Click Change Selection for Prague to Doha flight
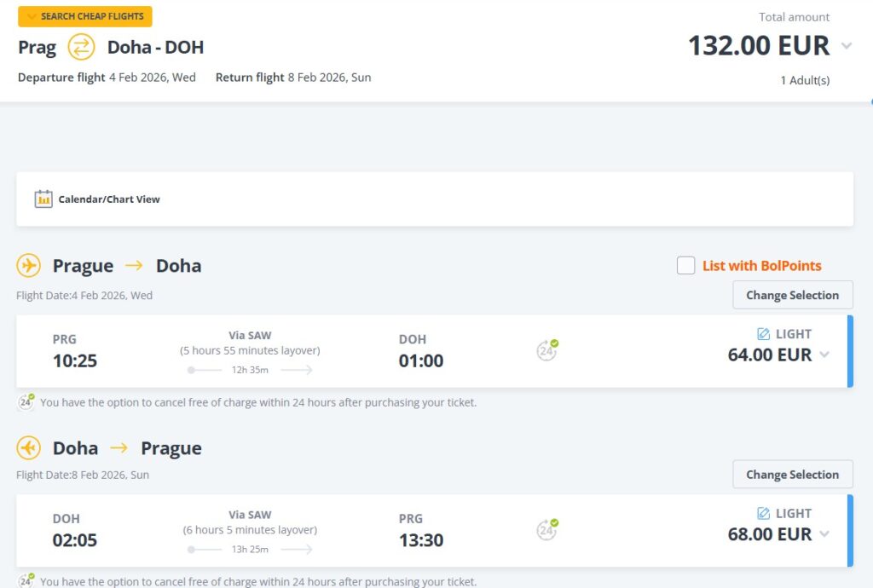The width and height of the screenshot is (873, 588). 792,295
